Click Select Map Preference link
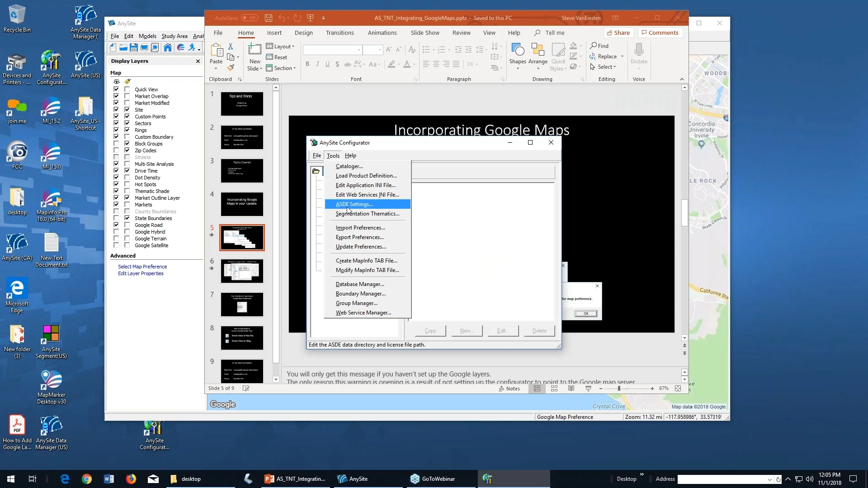 coord(142,267)
